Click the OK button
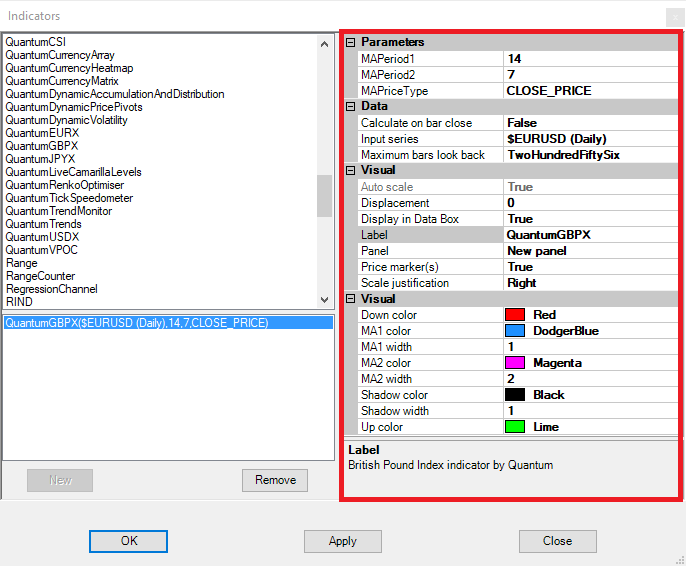The width and height of the screenshot is (686, 566). tap(128, 541)
